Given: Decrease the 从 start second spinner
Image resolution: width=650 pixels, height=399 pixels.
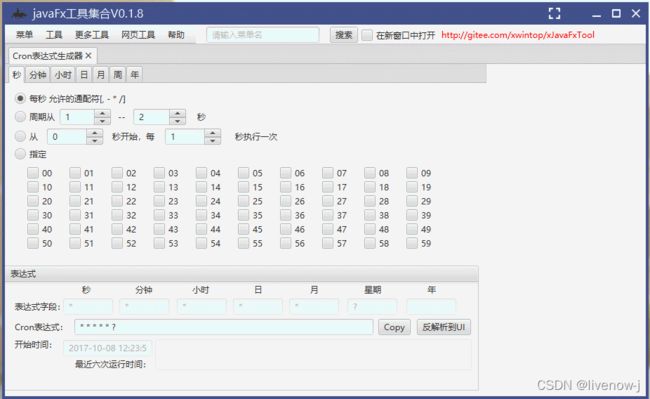Looking at the screenshot, I should point(95,140).
